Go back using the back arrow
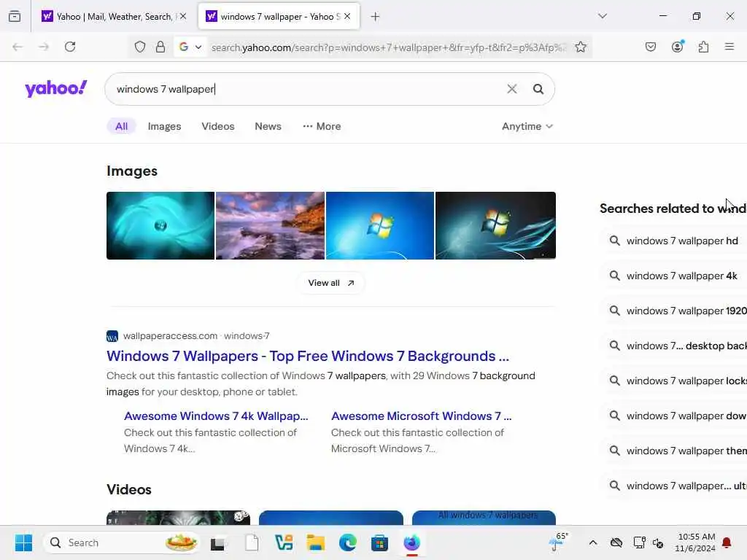This screenshot has width=747, height=560. tap(18, 47)
